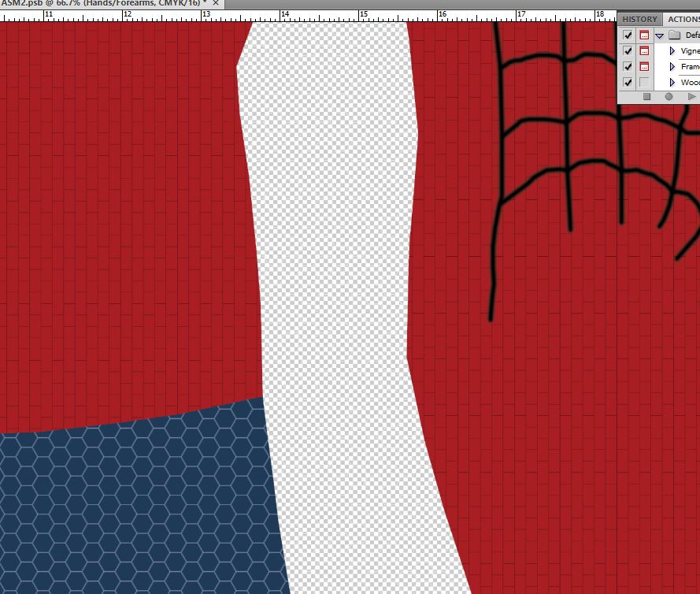Toggle dialog icon for Frame action
The image size is (700, 594).
coord(644,66)
